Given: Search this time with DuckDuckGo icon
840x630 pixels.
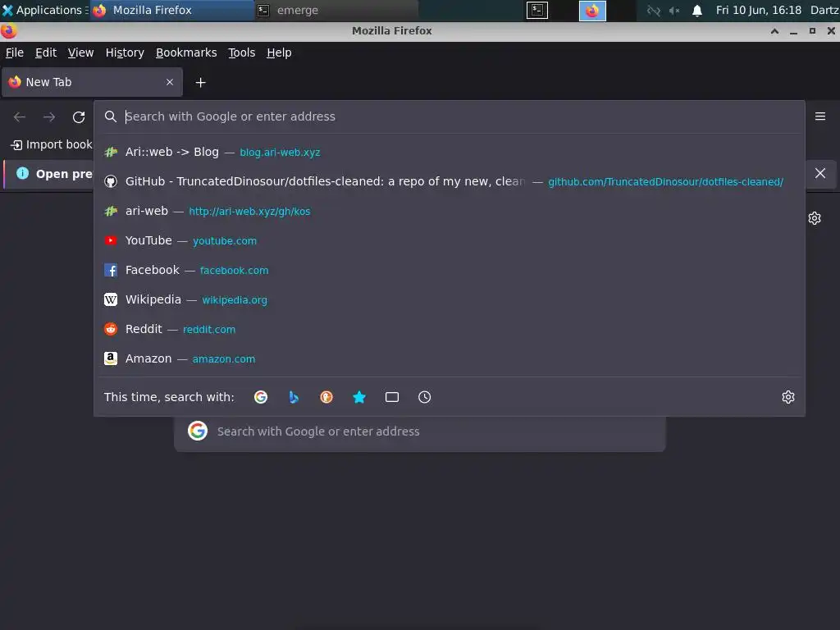Looking at the screenshot, I should [326, 397].
